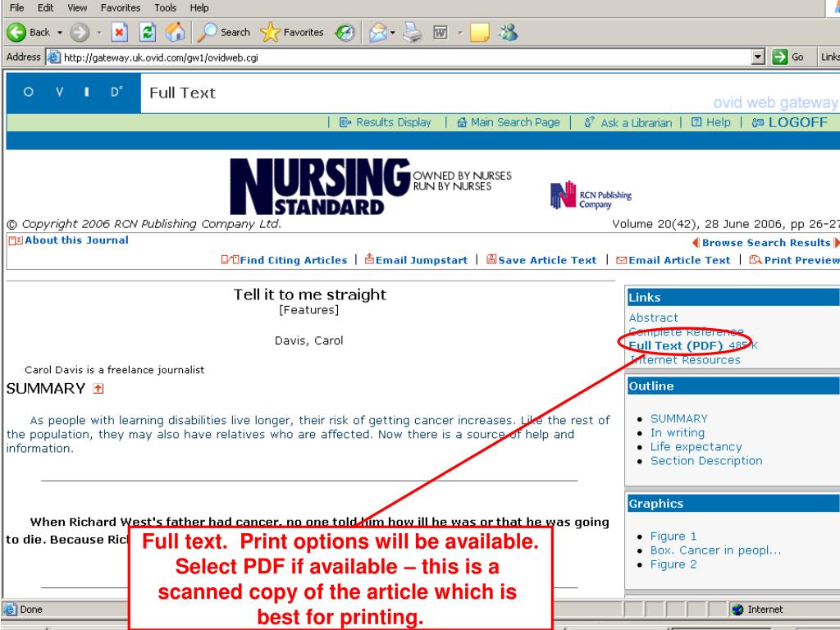Click Email Article Text link
The image size is (840, 630).
click(x=673, y=260)
